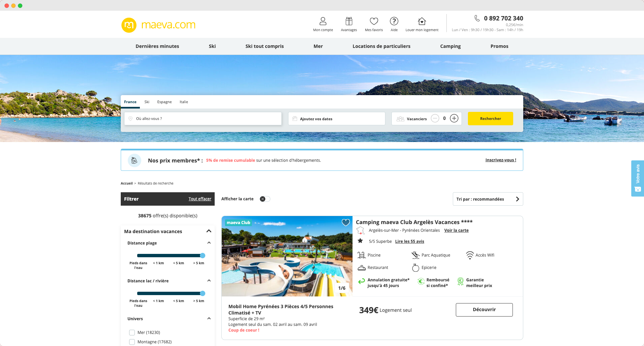Open Louer mon logement house icon
644x346 pixels.
pos(422,21)
